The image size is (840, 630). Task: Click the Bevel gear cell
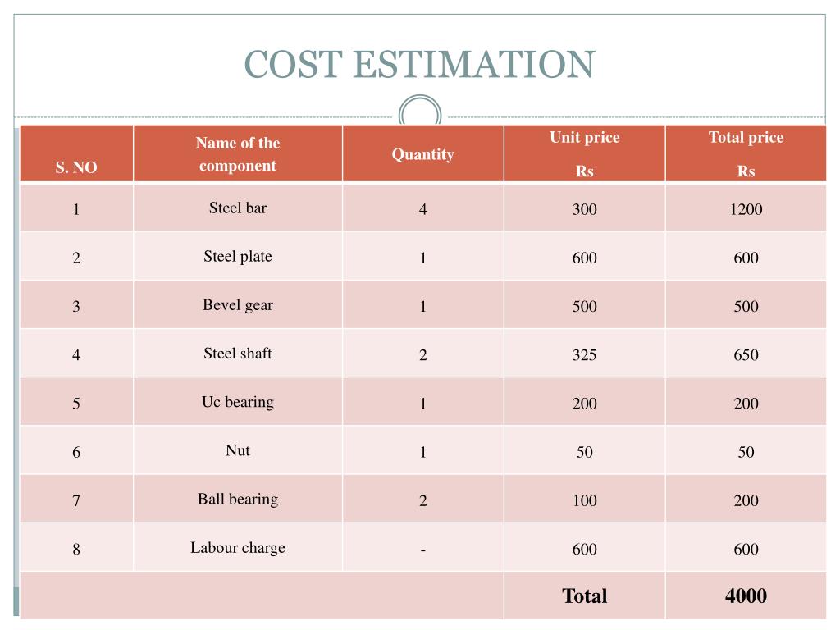(238, 304)
